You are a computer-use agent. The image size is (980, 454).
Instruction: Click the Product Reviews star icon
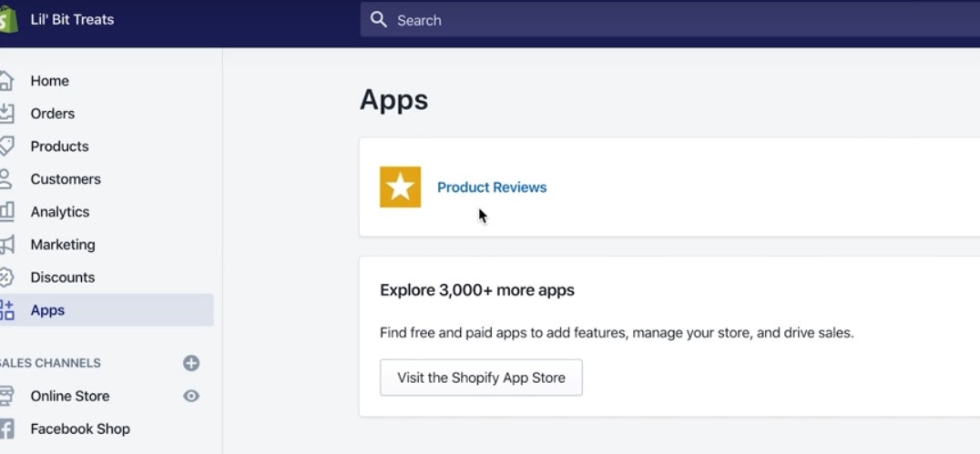click(x=400, y=187)
